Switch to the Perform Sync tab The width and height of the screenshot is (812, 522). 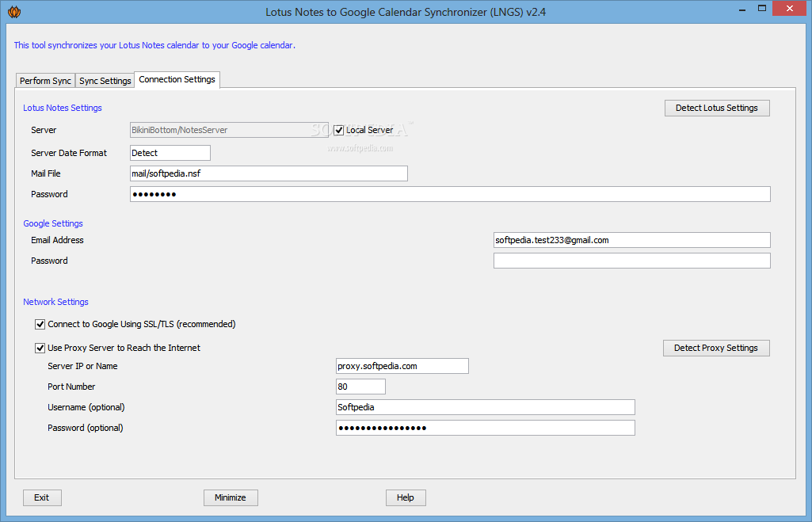pyautogui.click(x=46, y=81)
